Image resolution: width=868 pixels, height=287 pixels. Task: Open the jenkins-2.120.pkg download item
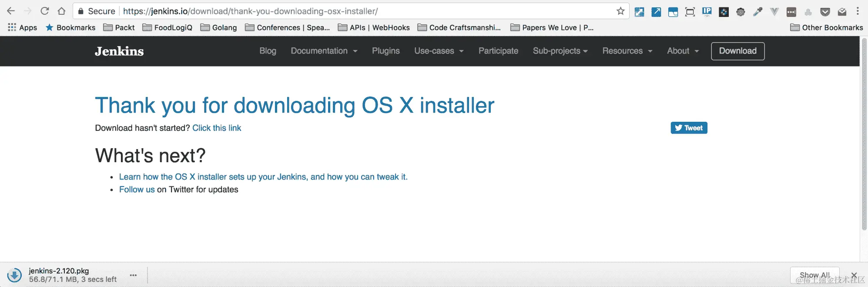73,275
